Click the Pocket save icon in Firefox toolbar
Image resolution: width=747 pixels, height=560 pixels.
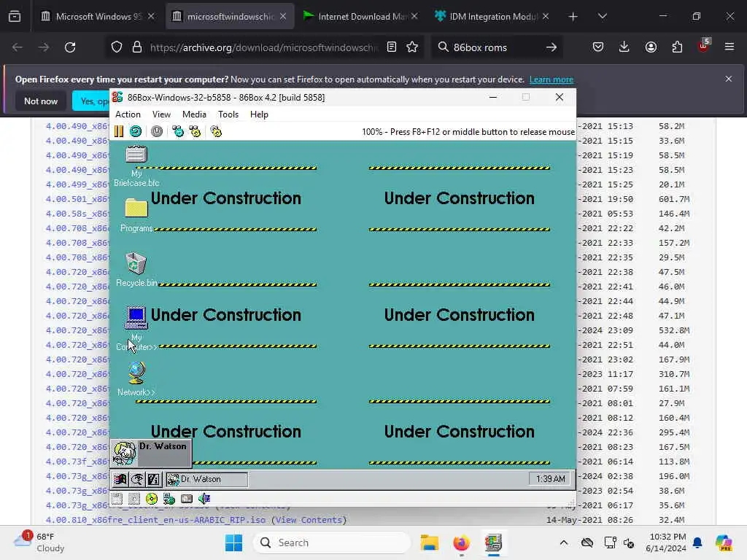(598, 47)
